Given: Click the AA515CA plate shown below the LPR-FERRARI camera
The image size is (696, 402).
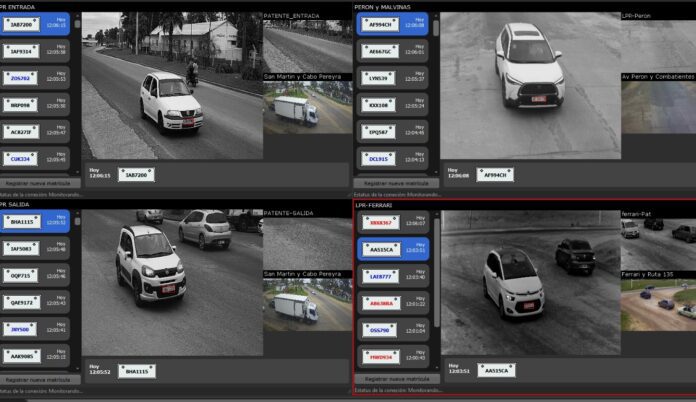Looking at the screenshot, I should click(496, 370).
